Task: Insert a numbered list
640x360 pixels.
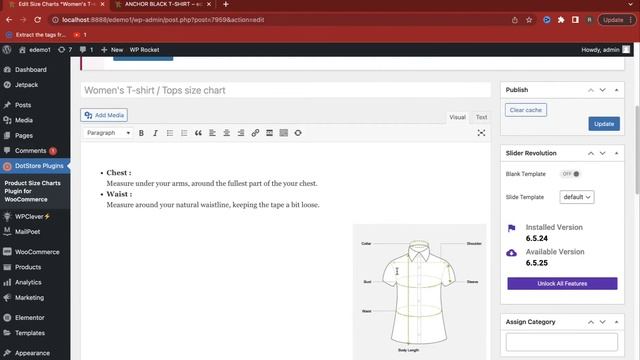Action: [x=184, y=133]
